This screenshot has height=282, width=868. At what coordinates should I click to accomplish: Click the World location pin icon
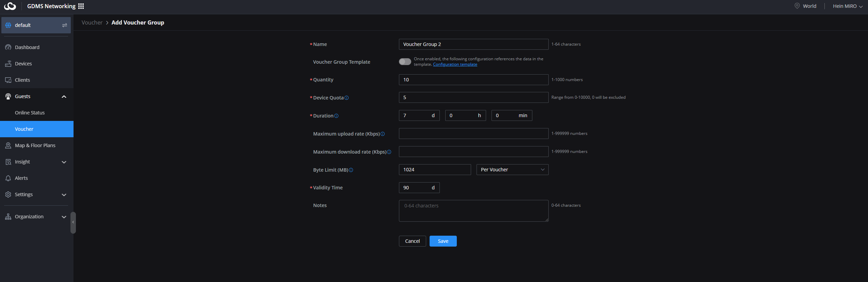pos(797,6)
